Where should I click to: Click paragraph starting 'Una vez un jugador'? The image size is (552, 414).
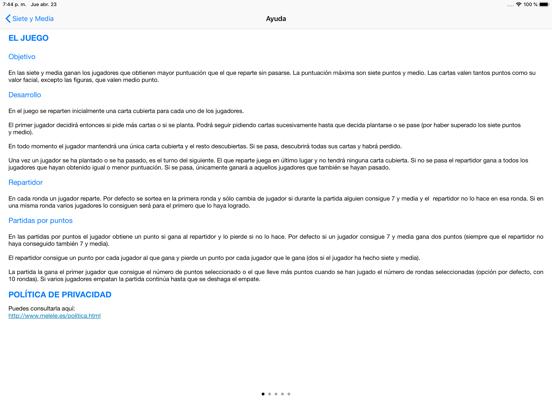[268, 164]
